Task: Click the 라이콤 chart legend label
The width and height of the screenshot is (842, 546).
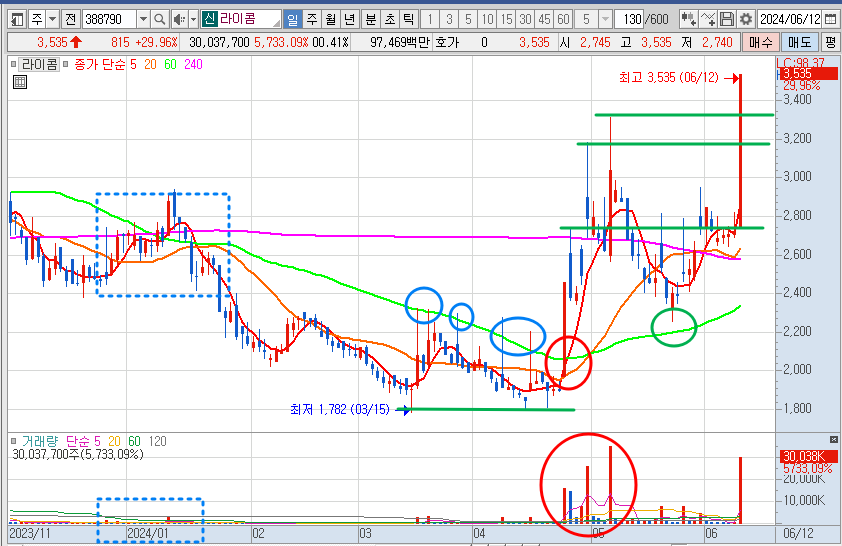Action: coord(39,65)
